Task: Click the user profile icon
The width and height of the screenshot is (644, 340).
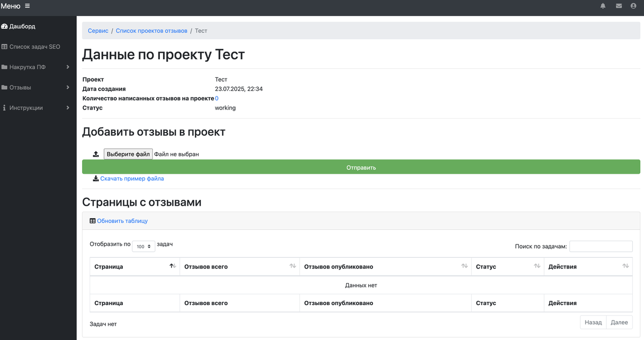Action: coord(634,6)
